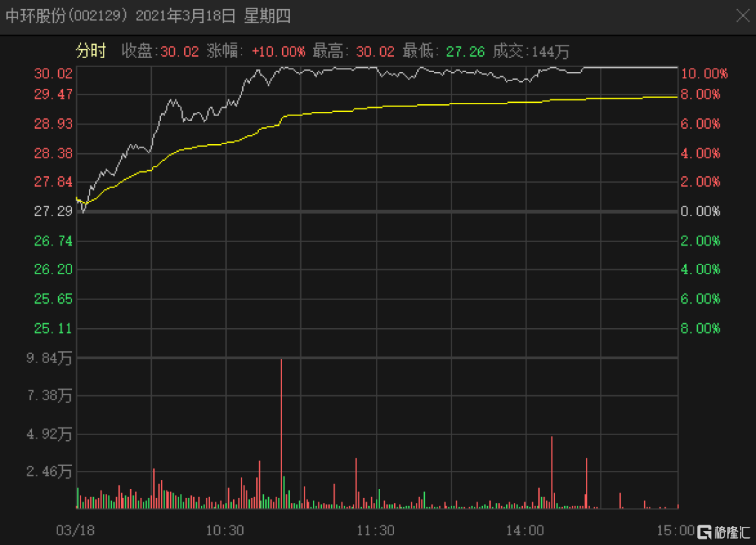Click the 15:00 time axis label
The image size is (756, 545).
pyautogui.click(x=675, y=530)
